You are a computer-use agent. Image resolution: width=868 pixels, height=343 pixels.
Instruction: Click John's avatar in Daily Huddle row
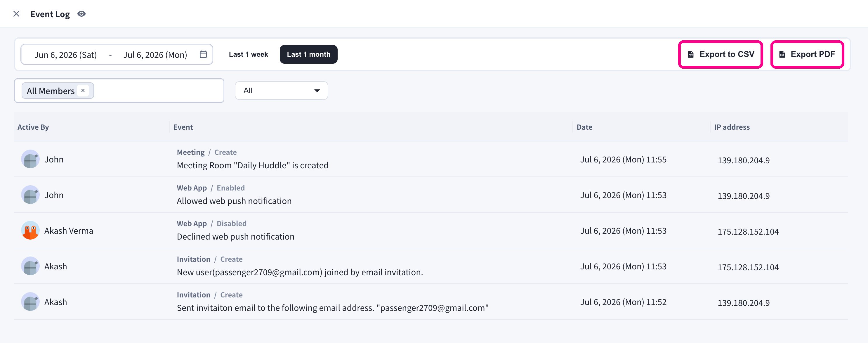(x=30, y=159)
